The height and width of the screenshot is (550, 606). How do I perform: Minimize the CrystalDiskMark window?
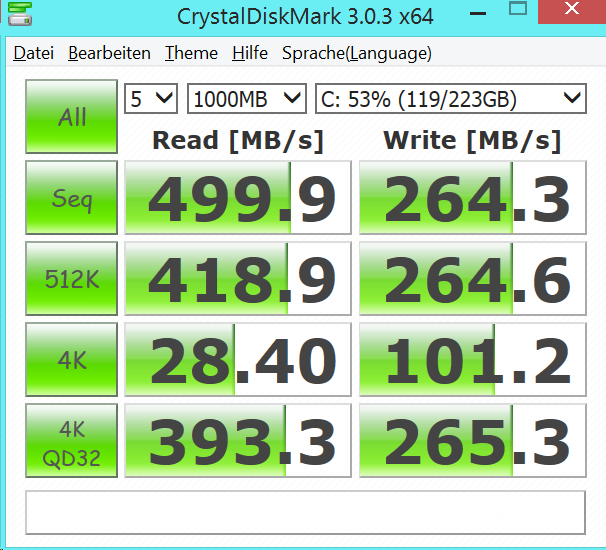click(x=478, y=14)
